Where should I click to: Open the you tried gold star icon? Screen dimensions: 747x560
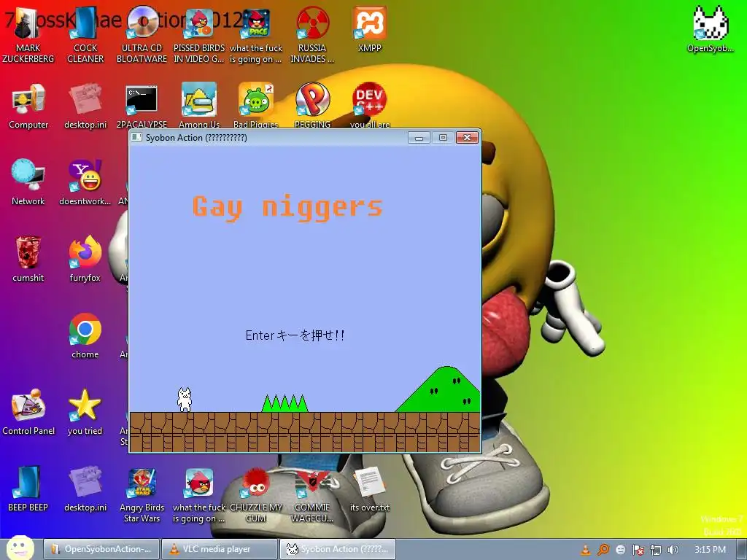tap(85, 412)
